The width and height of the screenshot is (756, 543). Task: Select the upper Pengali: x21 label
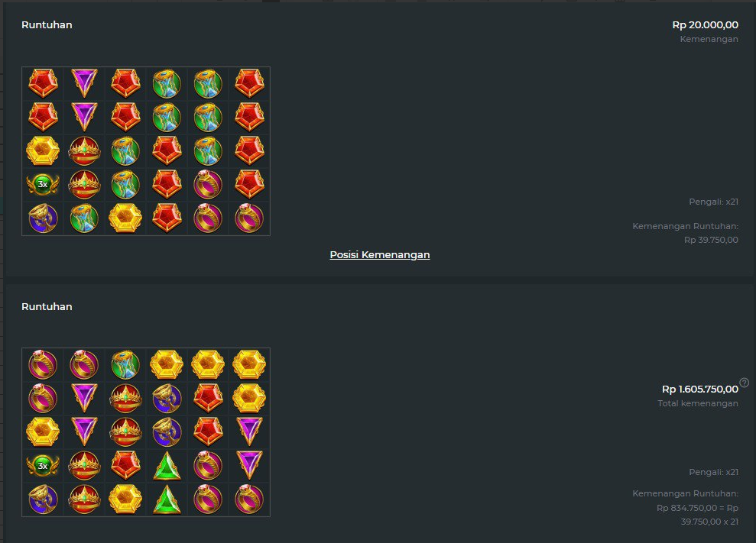(713, 202)
